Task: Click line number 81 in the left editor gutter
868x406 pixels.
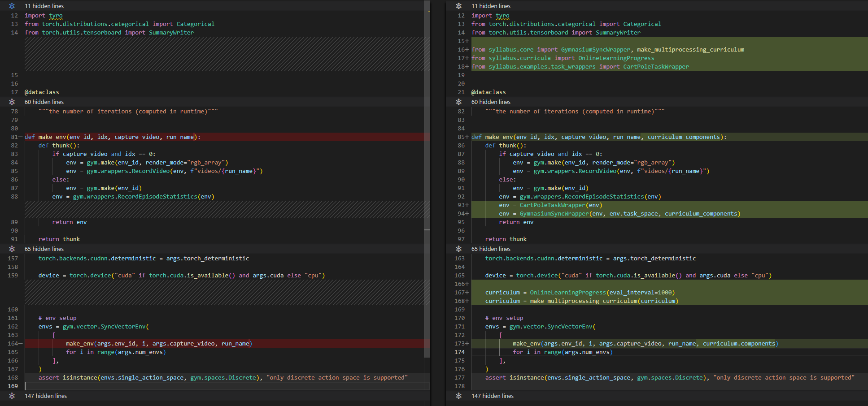Action: (14, 137)
